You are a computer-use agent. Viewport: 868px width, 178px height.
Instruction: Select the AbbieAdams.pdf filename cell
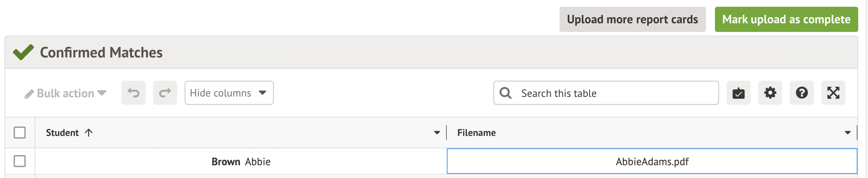pyautogui.click(x=652, y=161)
